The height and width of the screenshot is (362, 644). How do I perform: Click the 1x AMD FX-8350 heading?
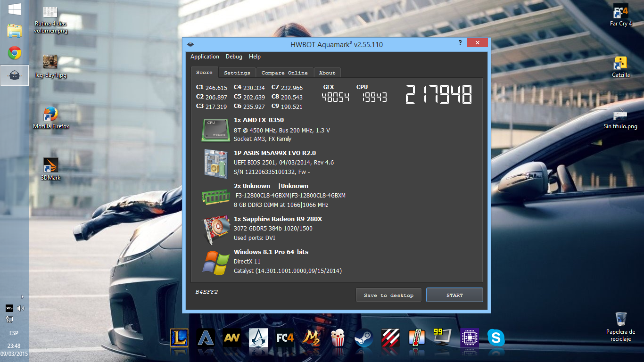coord(259,120)
